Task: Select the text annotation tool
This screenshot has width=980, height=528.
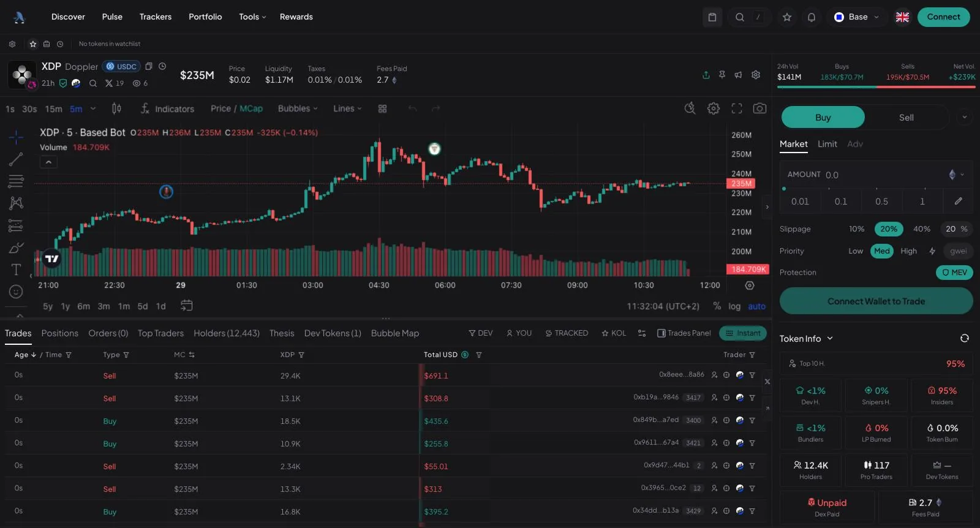Action: 17,270
